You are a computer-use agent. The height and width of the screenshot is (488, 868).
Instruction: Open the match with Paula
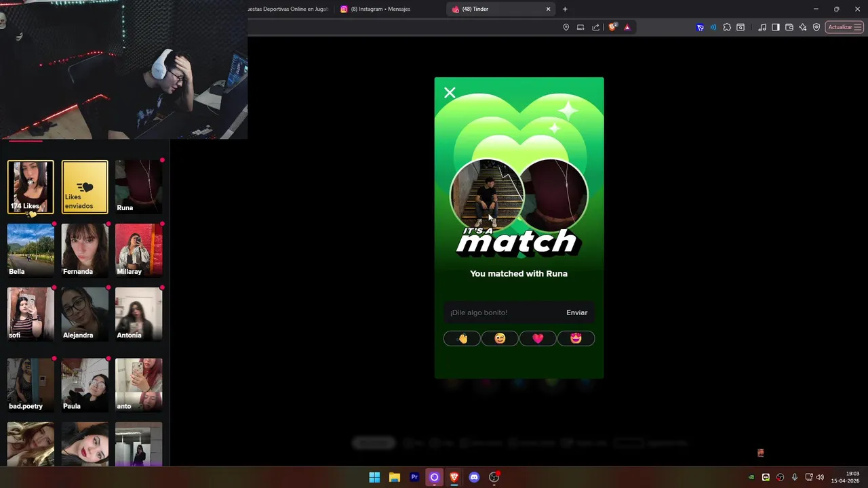coord(85,385)
